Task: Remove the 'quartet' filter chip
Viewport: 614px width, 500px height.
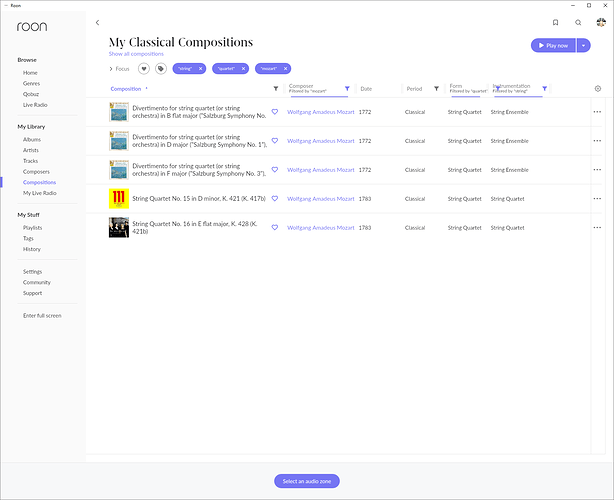Action: click(243, 69)
